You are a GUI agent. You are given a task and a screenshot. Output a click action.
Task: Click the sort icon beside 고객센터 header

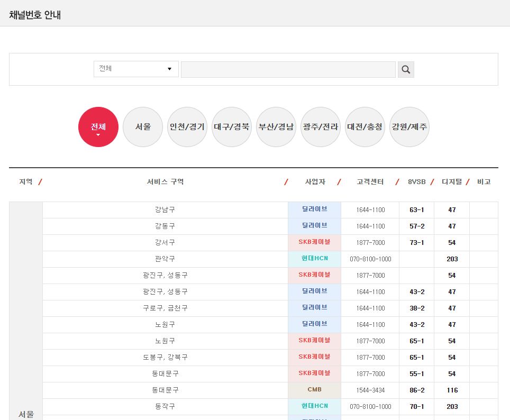pos(397,181)
